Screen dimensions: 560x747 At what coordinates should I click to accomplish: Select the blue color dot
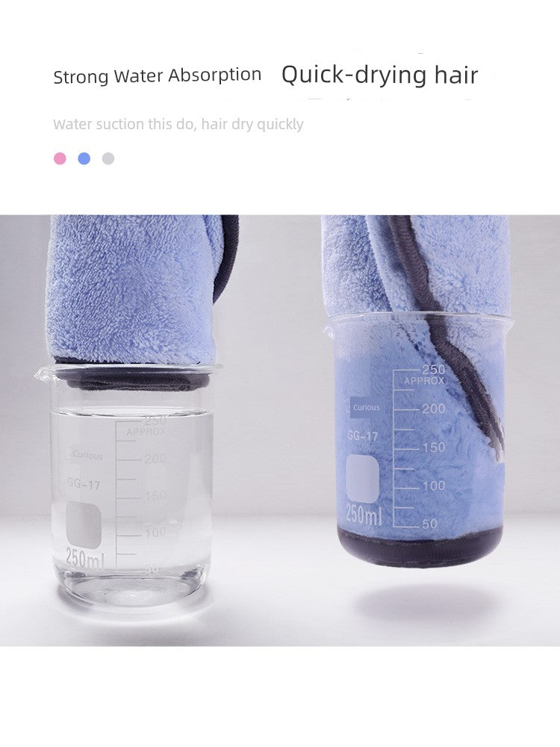84,158
